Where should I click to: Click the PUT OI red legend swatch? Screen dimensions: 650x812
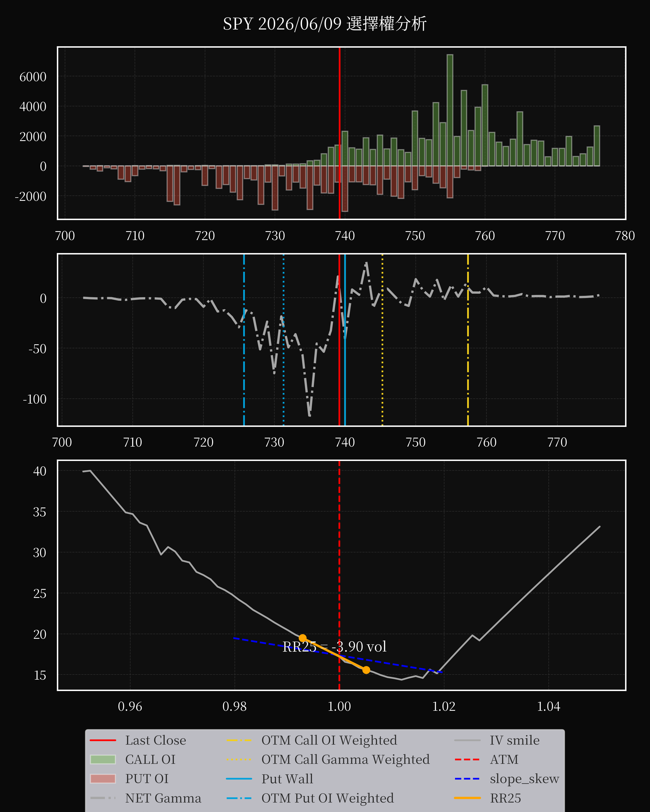(x=103, y=778)
